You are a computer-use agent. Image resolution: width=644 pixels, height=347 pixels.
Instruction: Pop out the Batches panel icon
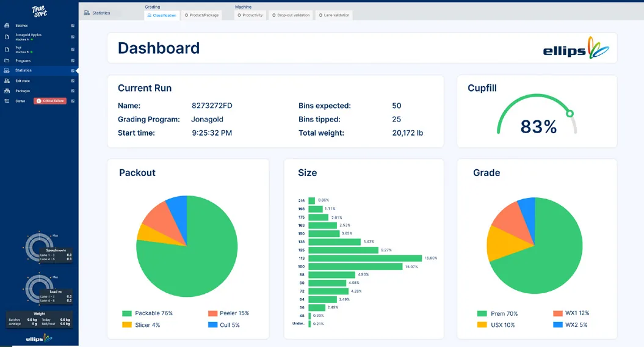coord(73,26)
